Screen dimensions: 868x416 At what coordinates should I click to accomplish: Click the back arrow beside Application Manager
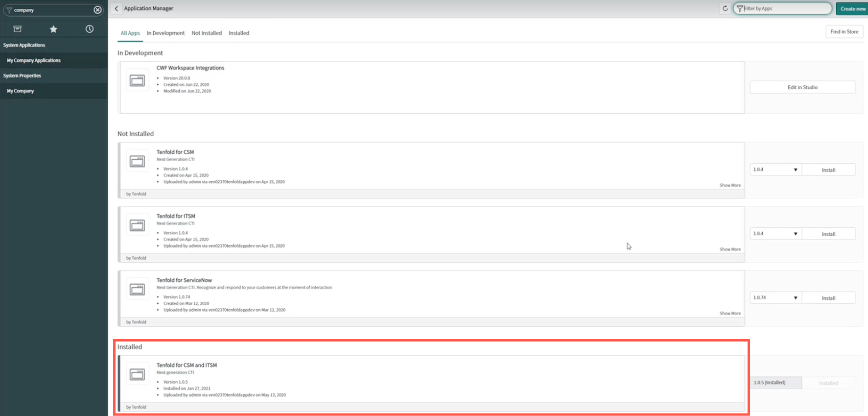[116, 8]
